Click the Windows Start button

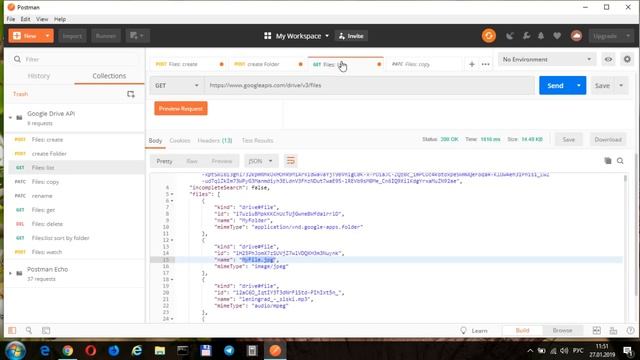point(16,350)
